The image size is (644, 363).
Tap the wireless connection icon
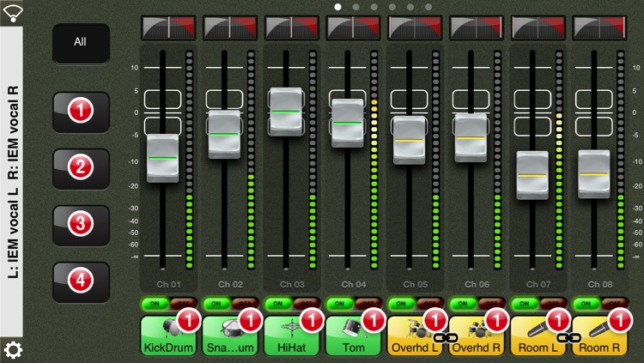click(12, 13)
